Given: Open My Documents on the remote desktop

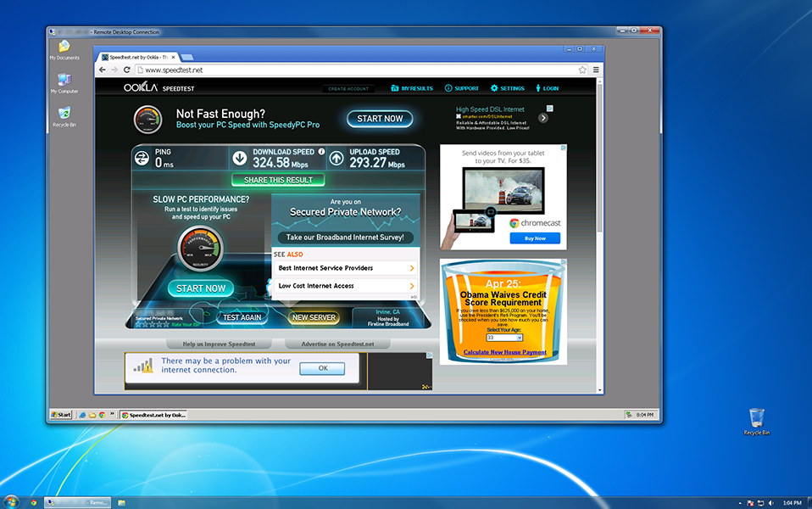Looking at the screenshot, I should [x=64, y=50].
